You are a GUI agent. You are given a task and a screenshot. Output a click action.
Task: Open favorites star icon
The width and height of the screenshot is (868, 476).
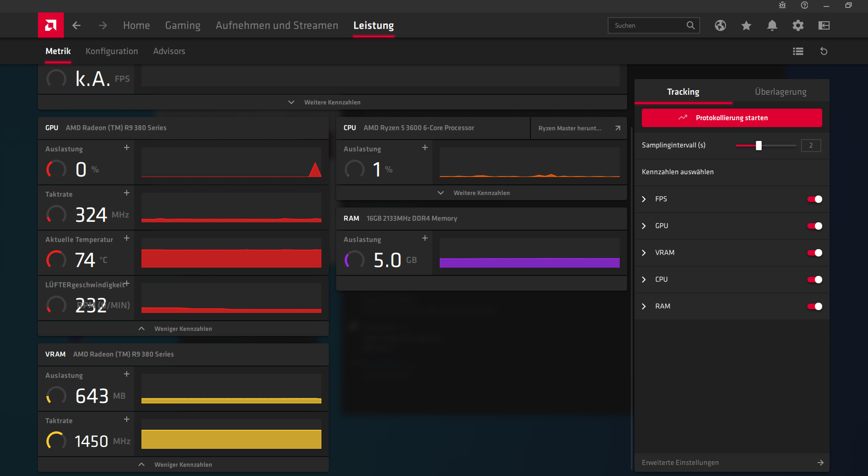pyautogui.click(x=746, y=25)
